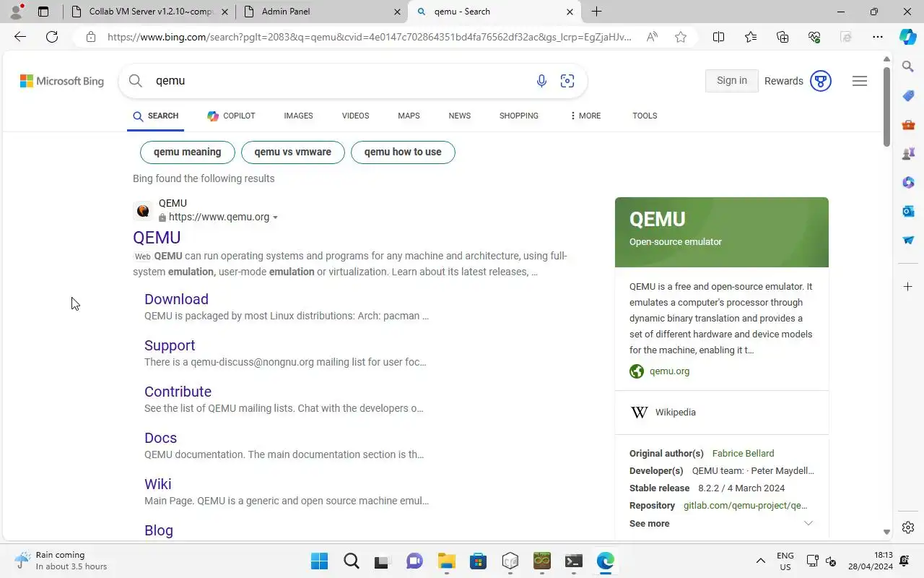Open the Edge profile icon
Viewport: 924px width, 578px height.
pos(16,12)
